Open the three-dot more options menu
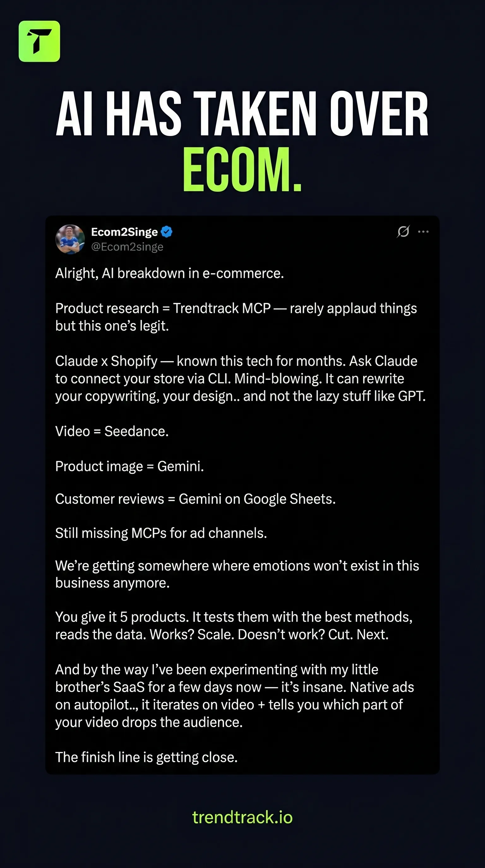Image resolution: width=485 pixels, height=868 pixels. [x=423, y=232]
